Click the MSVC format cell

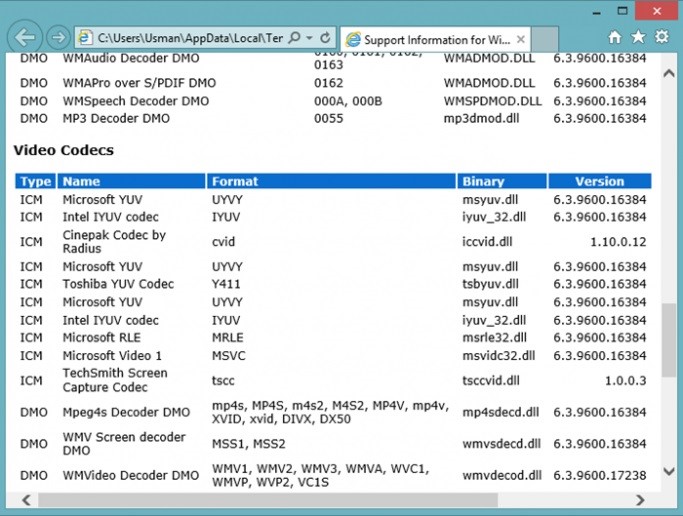(x=229, y=356)
